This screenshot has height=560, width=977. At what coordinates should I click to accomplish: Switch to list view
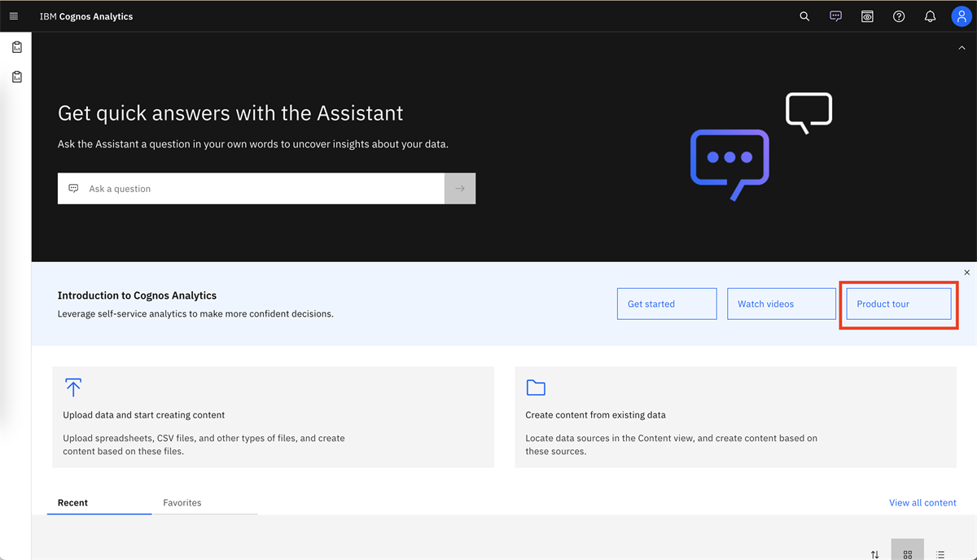tap(940, 553)
